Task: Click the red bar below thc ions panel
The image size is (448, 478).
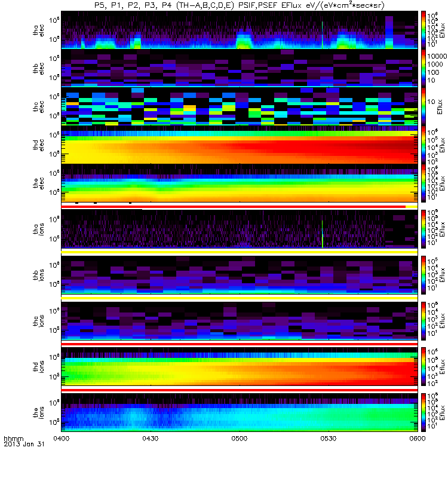Action: (240, 344)
